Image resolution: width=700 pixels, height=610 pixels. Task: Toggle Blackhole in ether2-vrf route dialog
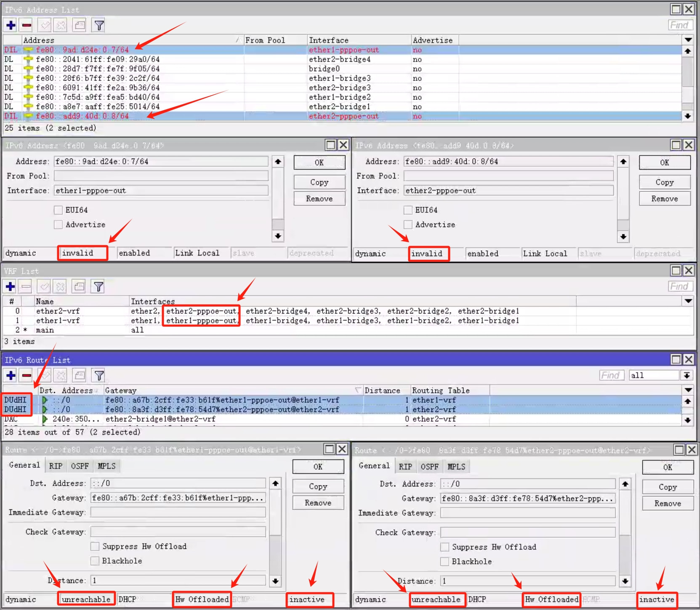tap(444, 562)
